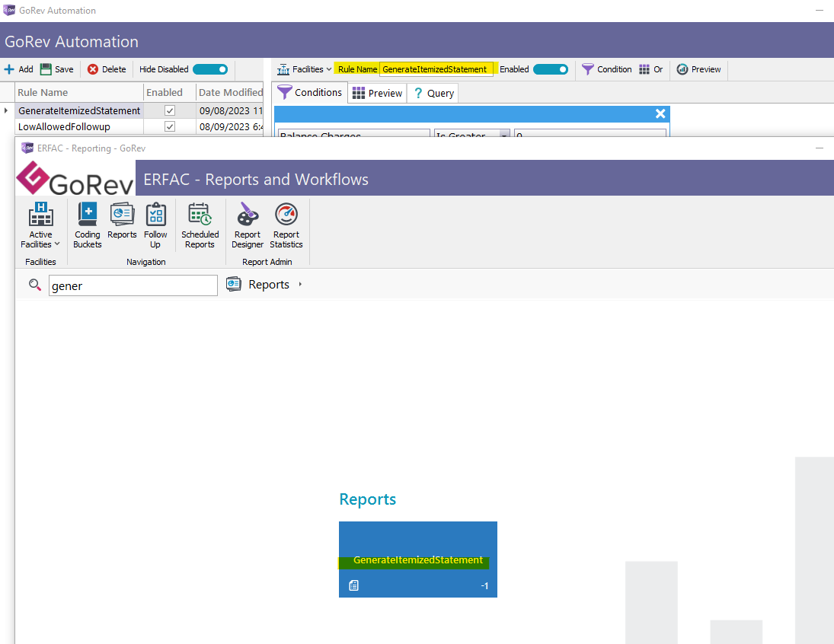834x644 pixels.
Task: Minimize the ERFAC Reporting window
Action: (x=819, y=148)
